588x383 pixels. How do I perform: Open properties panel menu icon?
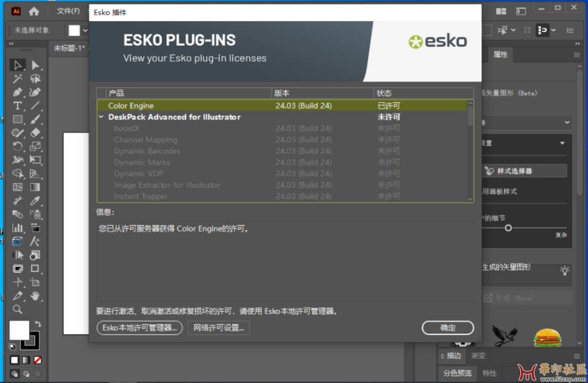click(x=577, y=55)
